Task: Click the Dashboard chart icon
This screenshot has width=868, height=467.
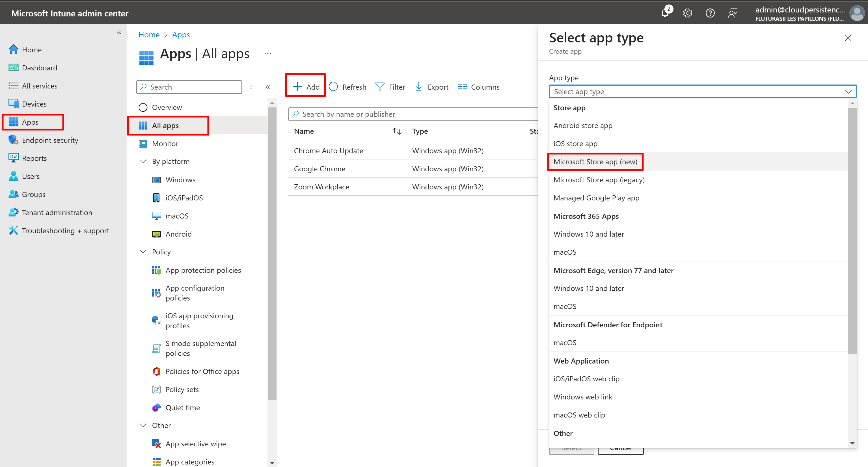Action: coord(14,68)
